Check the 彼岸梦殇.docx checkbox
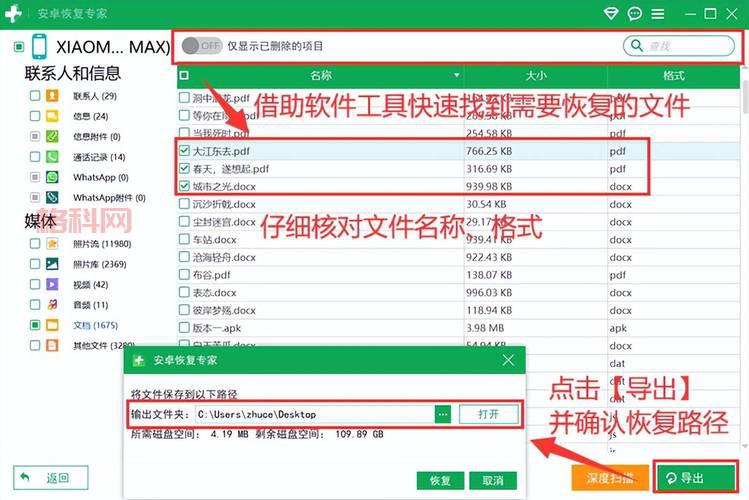 tap(184, 310)
